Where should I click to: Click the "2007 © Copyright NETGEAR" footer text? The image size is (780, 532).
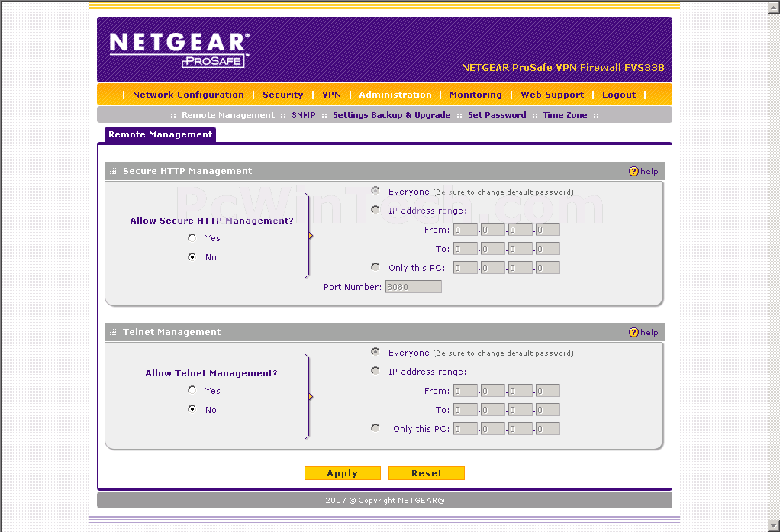click(385, 500)
